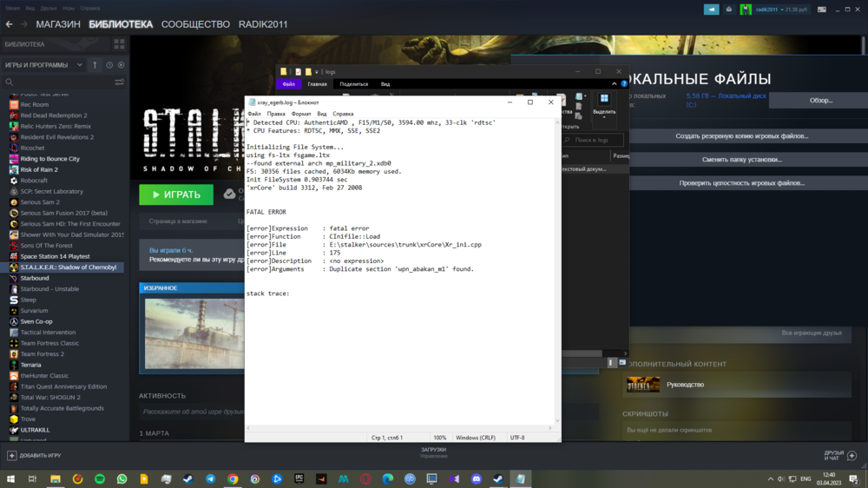Click the library search field
The height and width of the screenshot is (488, 868).
58,82
